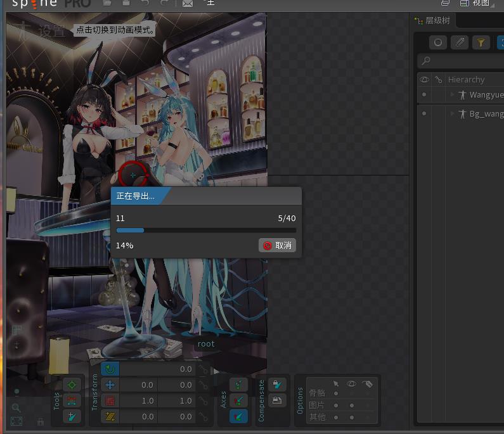Select the Wangyue skeleton row
Screen dimensions: 504x434
click(x=460, y=95)
